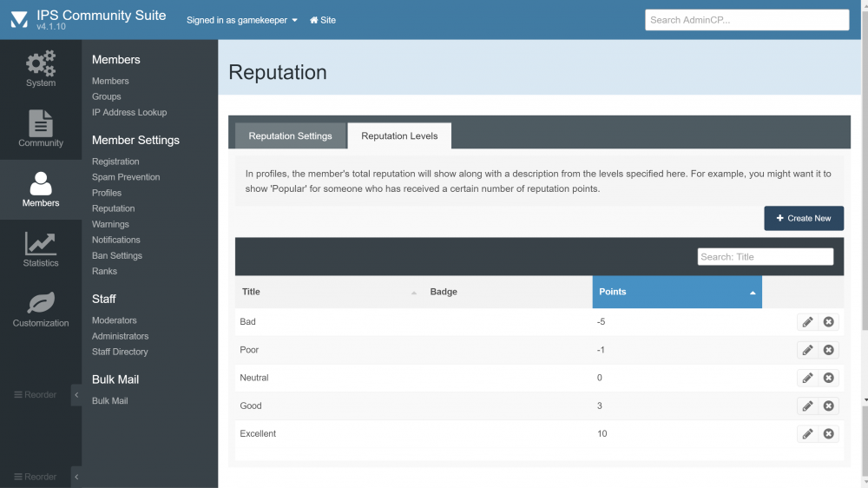Viewport: 868px width, 488px height.
Task: Open the Signed in as gamekeeper dropdown
Action: (x=242, y=20)
